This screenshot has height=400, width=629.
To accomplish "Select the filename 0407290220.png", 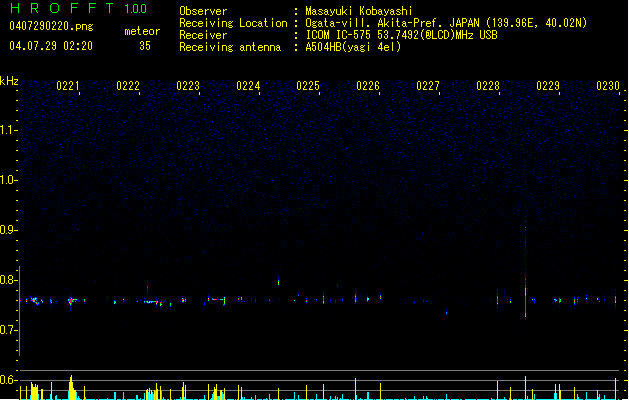I will click(x=51, y=26).
